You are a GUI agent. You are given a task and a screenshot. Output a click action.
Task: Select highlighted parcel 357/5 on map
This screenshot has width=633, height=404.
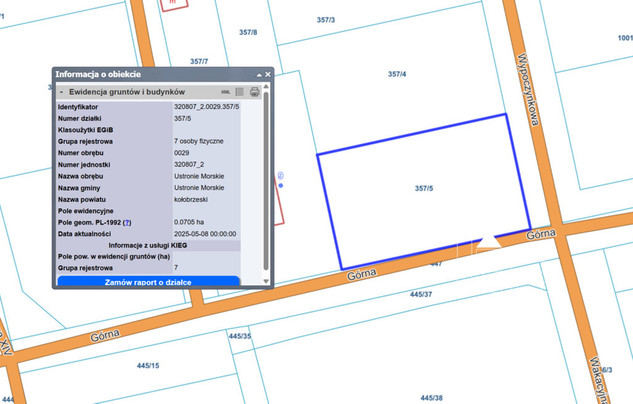click(x=423, y=188)
